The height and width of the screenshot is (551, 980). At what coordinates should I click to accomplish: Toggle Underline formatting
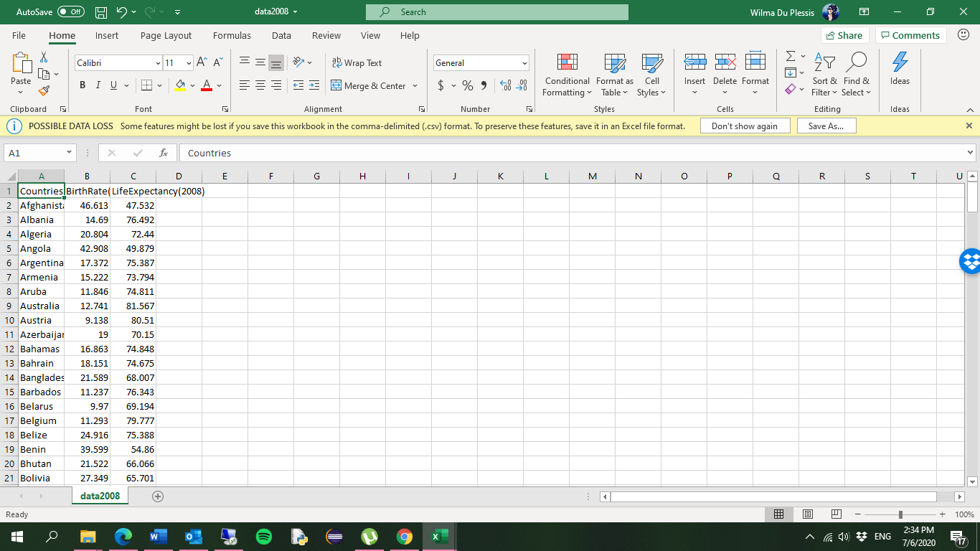pos(114,85)
